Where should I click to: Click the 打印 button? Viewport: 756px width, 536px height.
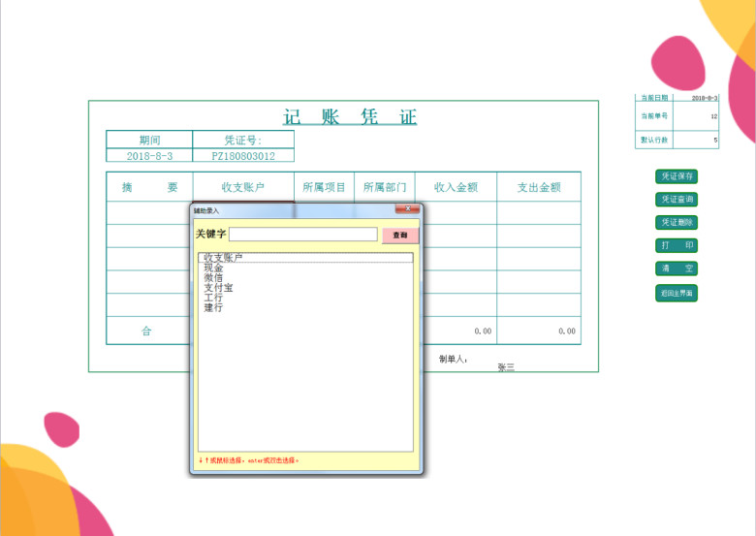pyautogui.click(x=677, y=245)
